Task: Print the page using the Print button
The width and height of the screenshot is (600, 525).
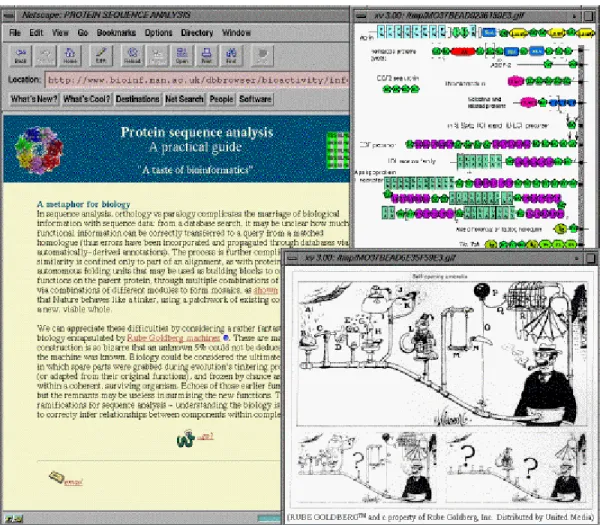Action: coord(207,56)
